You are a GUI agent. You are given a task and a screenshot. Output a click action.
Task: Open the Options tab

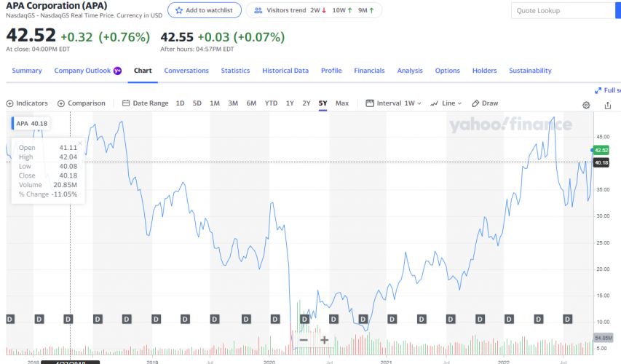pyautogui.click(x=448, y=71)
